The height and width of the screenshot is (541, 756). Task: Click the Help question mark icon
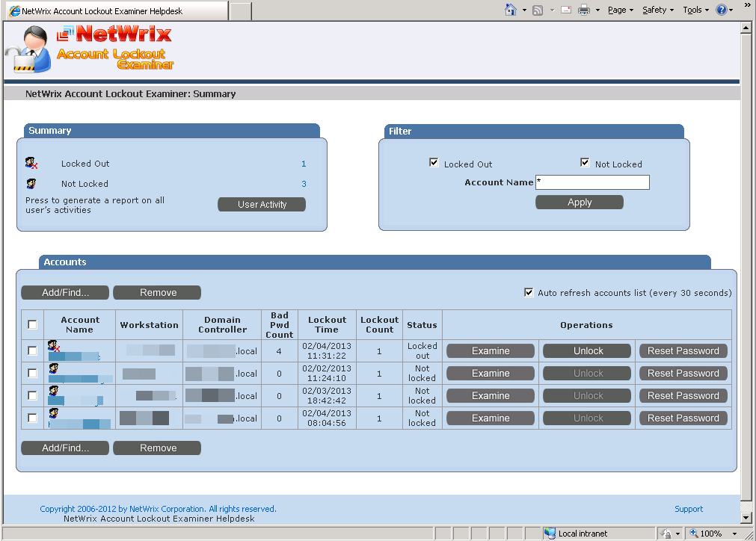pyautogui.click(x=722, y=10)
